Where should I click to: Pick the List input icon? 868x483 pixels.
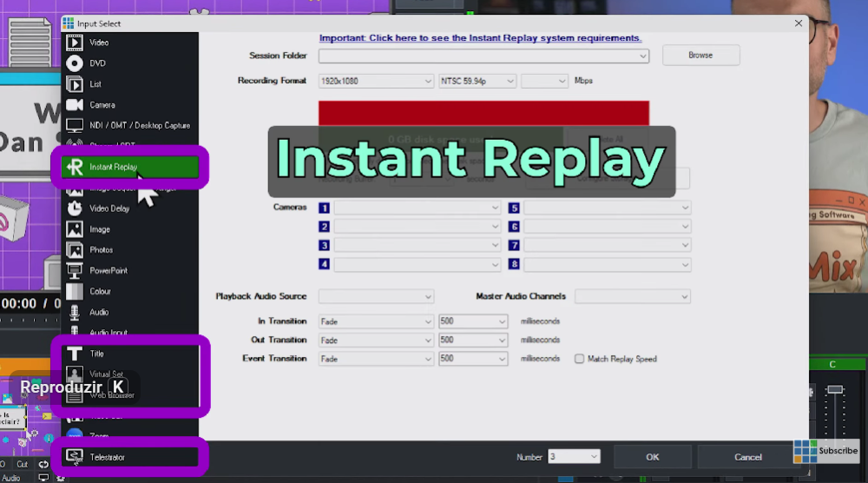point(75,84)
